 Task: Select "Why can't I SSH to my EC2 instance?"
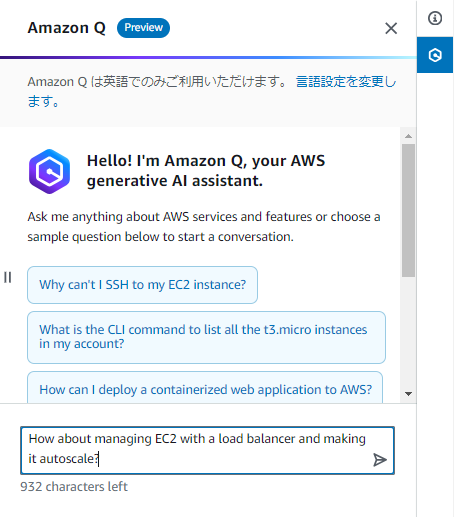(142, 285)
